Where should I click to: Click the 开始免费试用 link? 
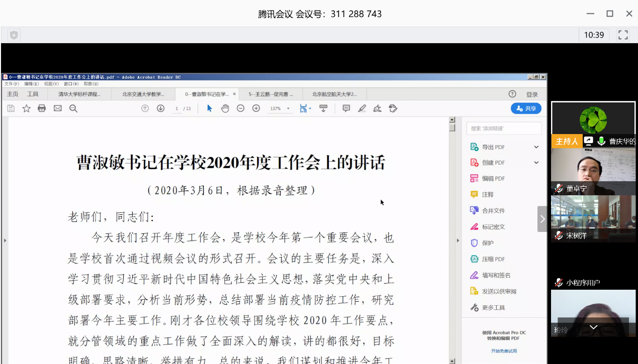coord(504,351)
